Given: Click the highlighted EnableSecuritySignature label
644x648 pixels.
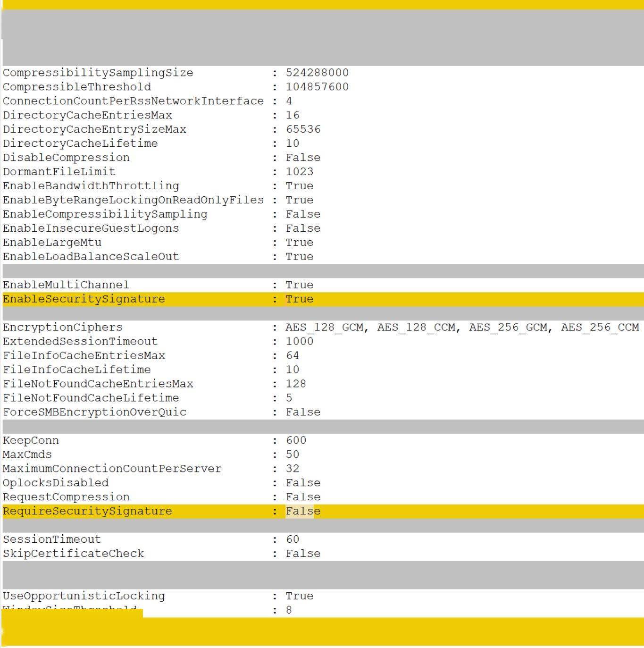Looking at the screenshot, I should (84, 299).
